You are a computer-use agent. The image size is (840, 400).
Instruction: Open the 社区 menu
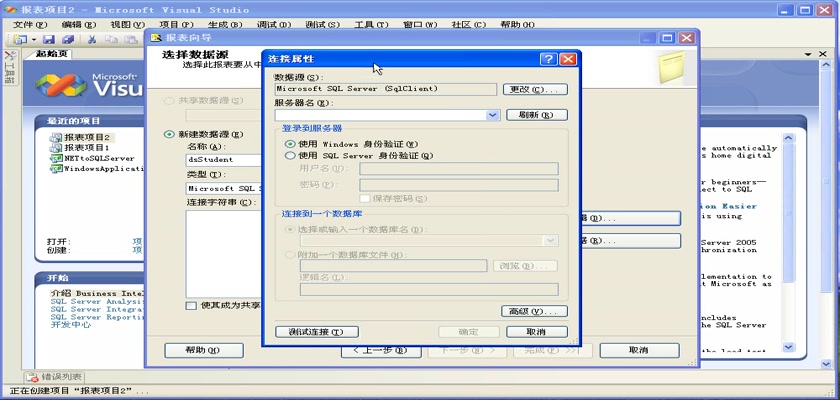point(469,25)
